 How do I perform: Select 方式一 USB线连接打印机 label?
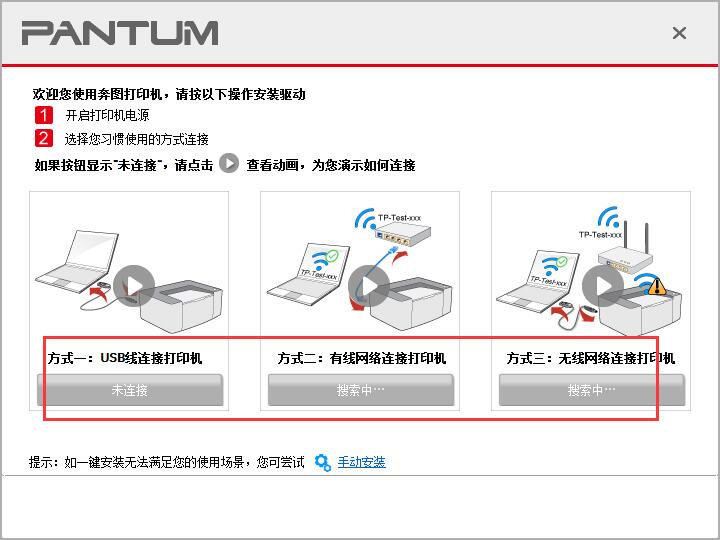[x=125, y=358]
